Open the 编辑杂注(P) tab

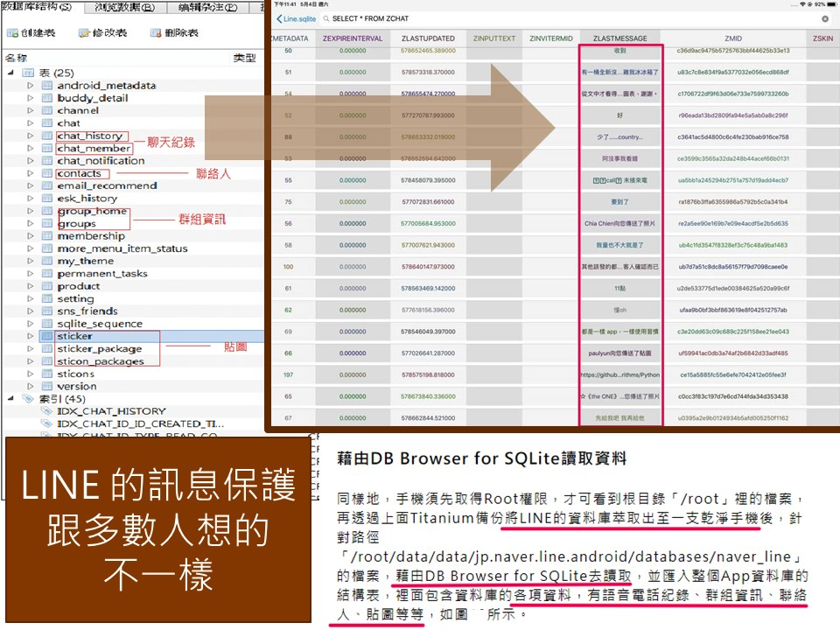[x=208, y=7]
